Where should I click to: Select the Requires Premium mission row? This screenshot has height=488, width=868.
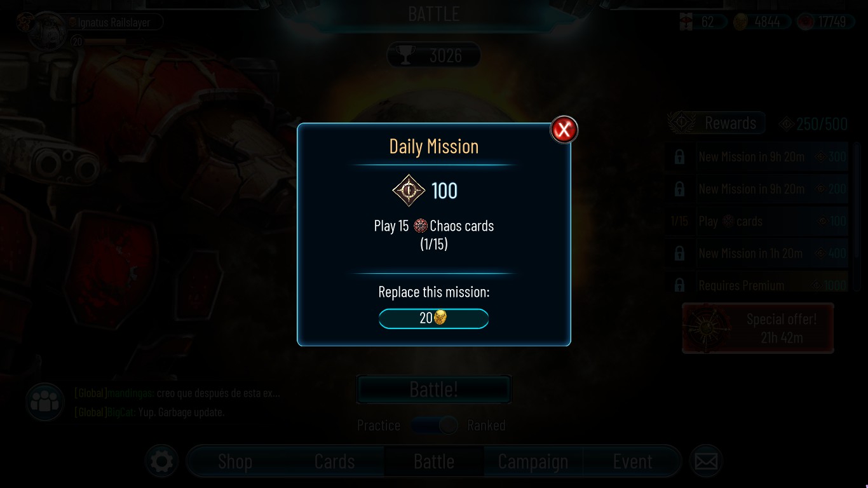757,285
